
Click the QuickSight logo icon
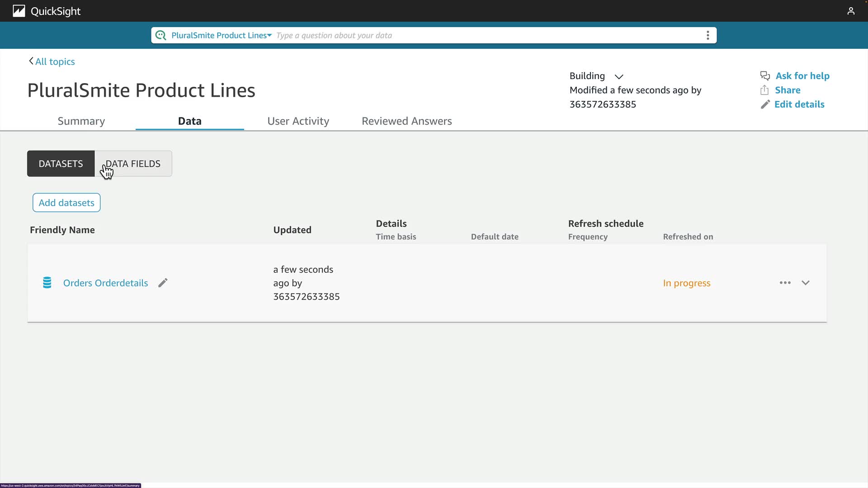click(x=19, y=11)
